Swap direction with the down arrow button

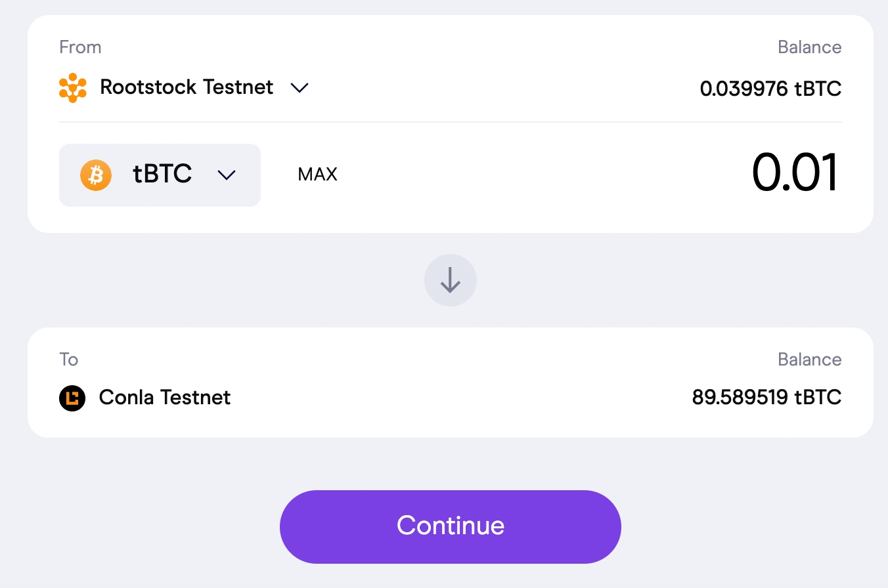point(451,280)
